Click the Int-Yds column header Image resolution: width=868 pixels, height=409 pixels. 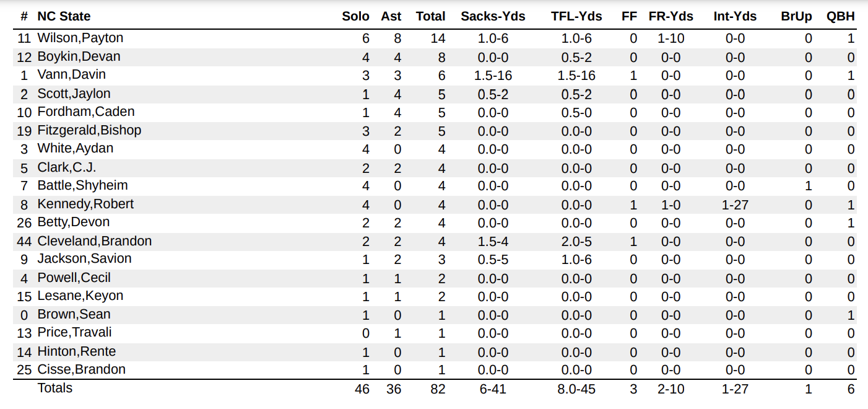coord(735,17)
